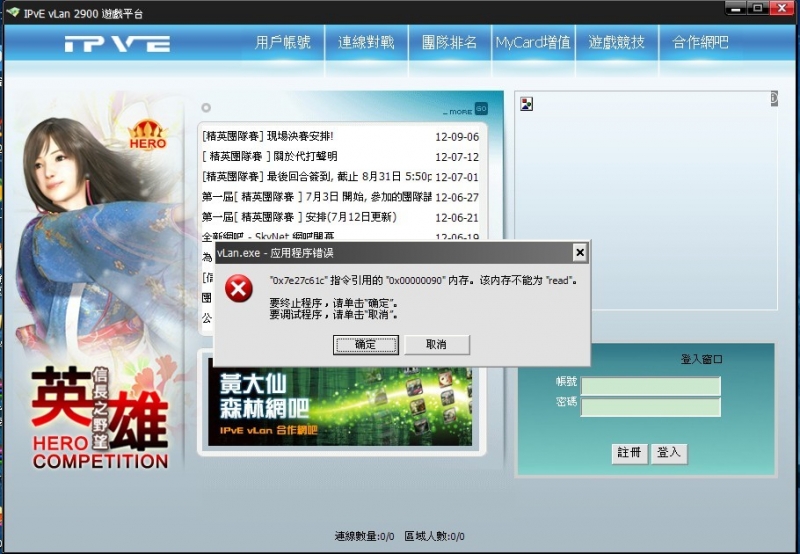Click date 12-06-21 in news list
800x554 pixels.
tap(457, 218)
